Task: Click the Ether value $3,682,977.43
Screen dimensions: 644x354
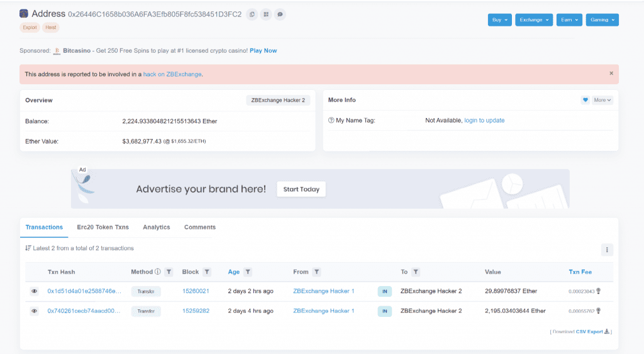Action: [142, 141]
